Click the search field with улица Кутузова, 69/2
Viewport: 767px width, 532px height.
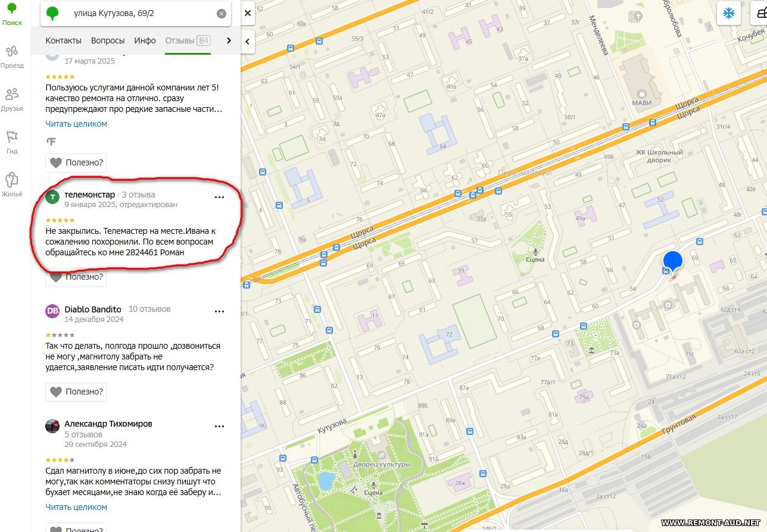pos(137,14)
